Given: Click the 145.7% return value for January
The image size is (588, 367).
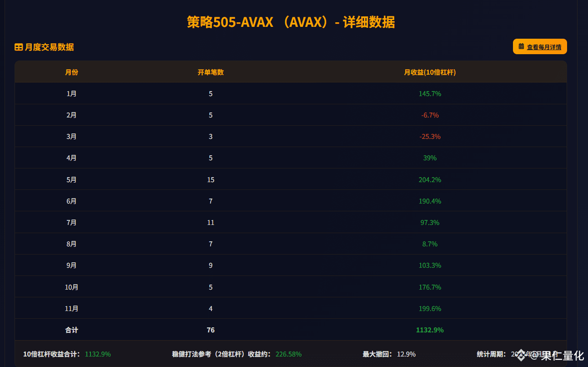Looking at the screenshot, I should (x=430, y=94).
